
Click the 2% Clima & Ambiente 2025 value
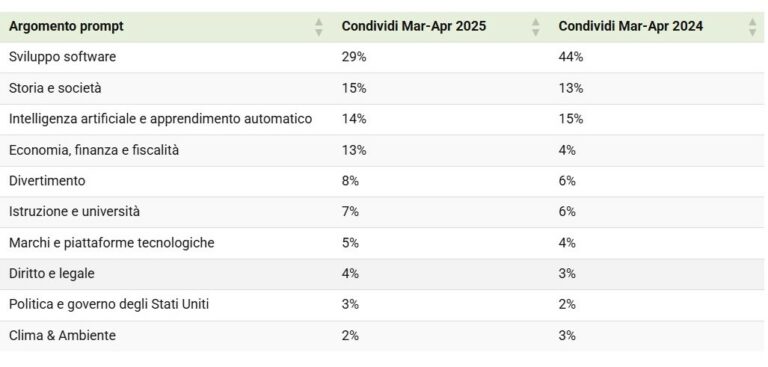pos(350,336)
